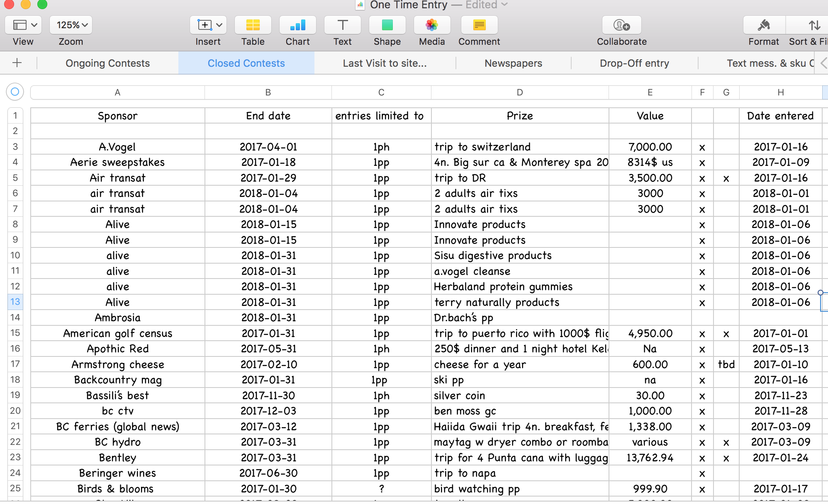
Task: Open the Format inspector
Action: 764,25
